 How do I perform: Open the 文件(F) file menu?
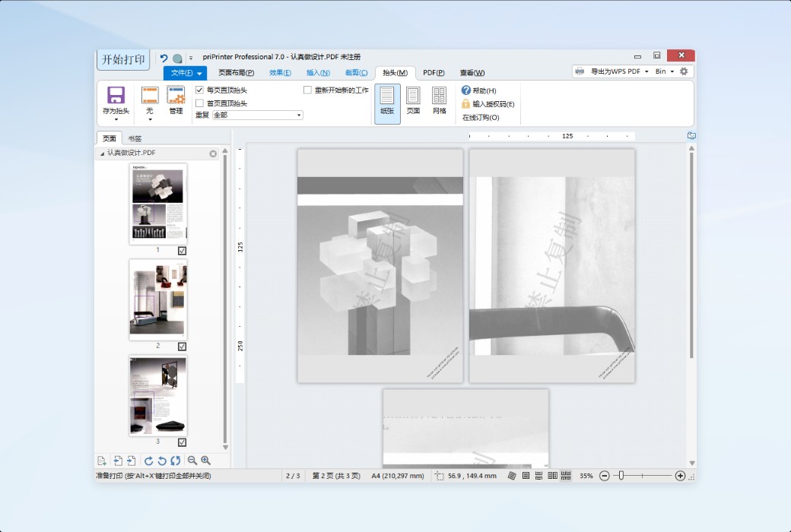pos(185,73)
